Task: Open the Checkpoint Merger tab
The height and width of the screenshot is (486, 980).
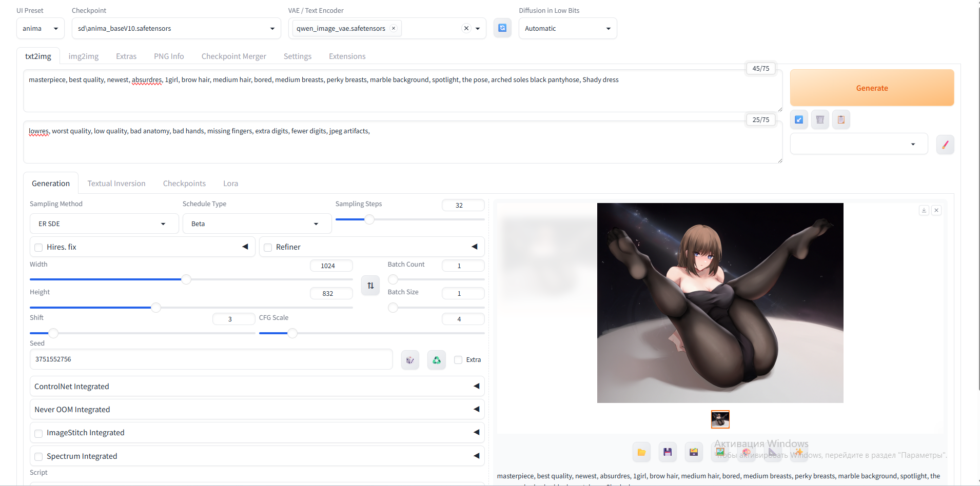Action: click(234, 56)
